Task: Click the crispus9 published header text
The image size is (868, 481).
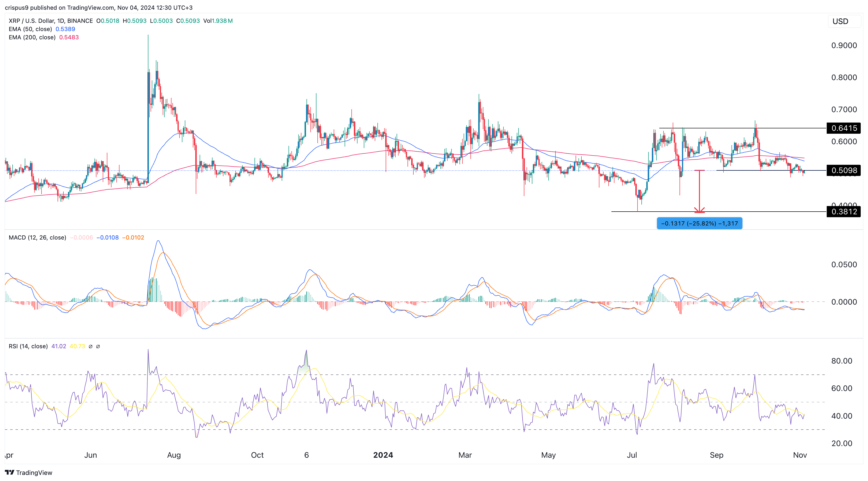Action: point(98,8)
